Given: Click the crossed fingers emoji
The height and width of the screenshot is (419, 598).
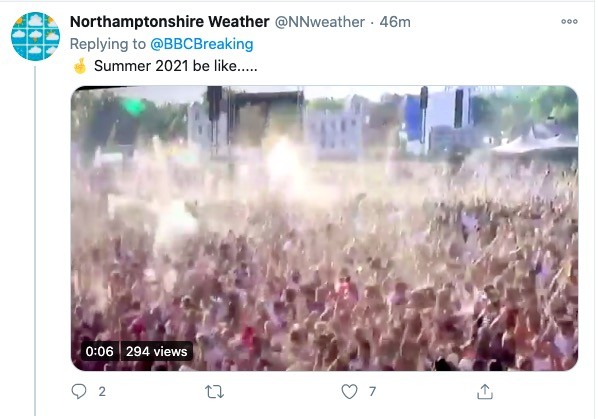Looking at the screenshot, I should (80, 66).
